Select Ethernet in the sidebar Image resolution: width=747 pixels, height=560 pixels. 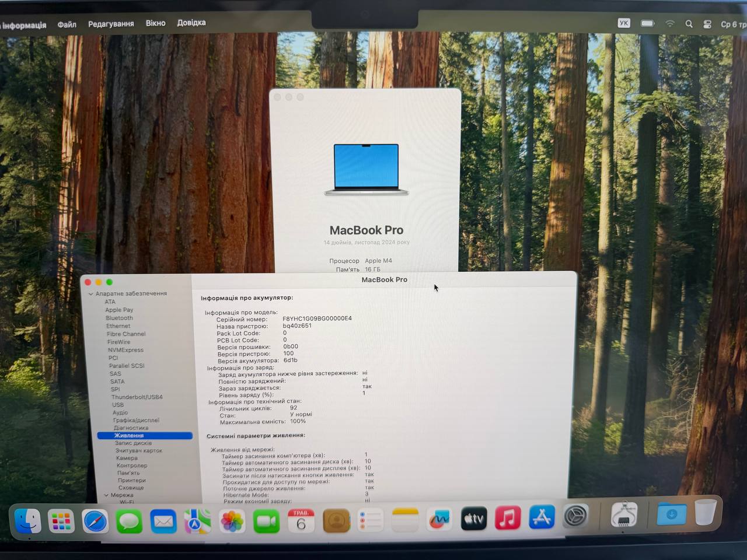click(118, 326)
